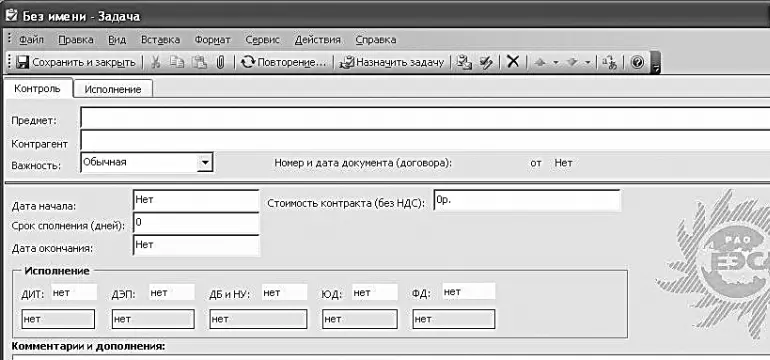Image resolution: width=770 pixels, height=360 pixels.
Task: Click the lower box under ЮД
Action: (360, 319)
